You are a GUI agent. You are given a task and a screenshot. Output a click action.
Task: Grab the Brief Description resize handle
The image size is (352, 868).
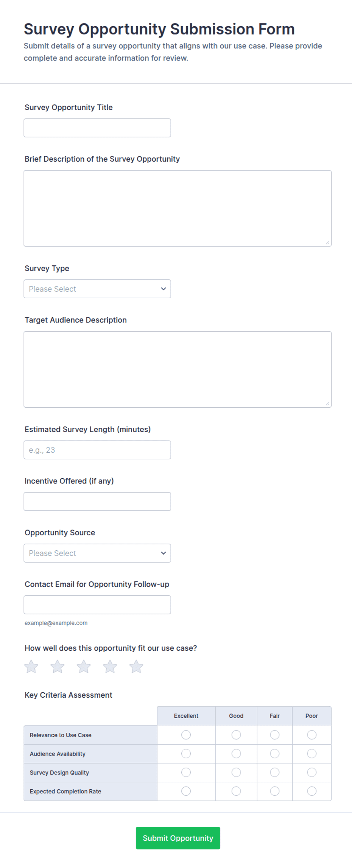(327, 243)
